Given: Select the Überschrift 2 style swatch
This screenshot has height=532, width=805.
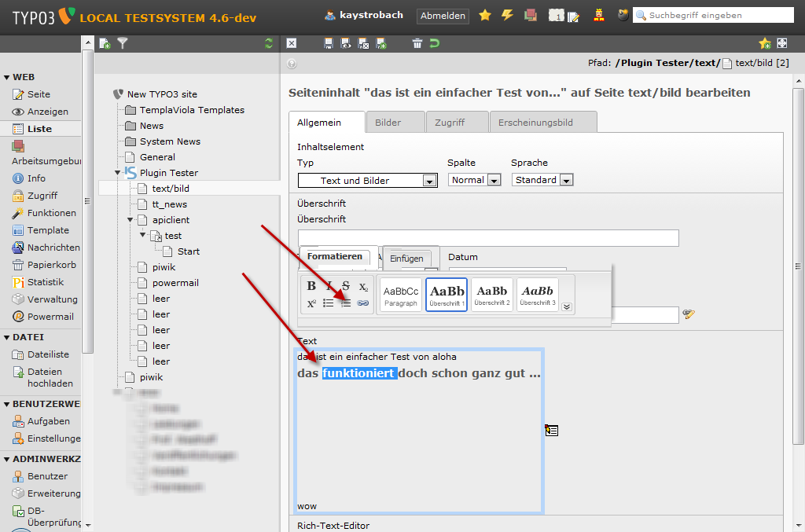Looking at the screenshot, I should click(x=492, y=295).
